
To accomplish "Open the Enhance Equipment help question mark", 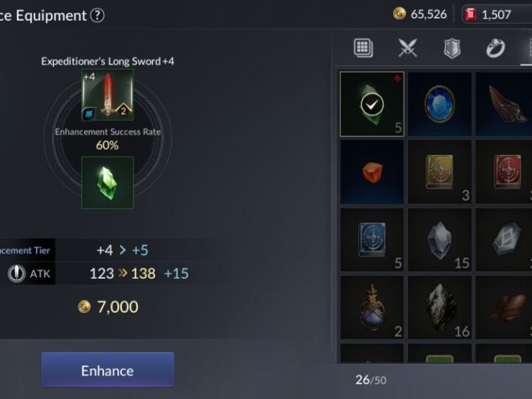I will pyautogui.click(x=98, y=16).
